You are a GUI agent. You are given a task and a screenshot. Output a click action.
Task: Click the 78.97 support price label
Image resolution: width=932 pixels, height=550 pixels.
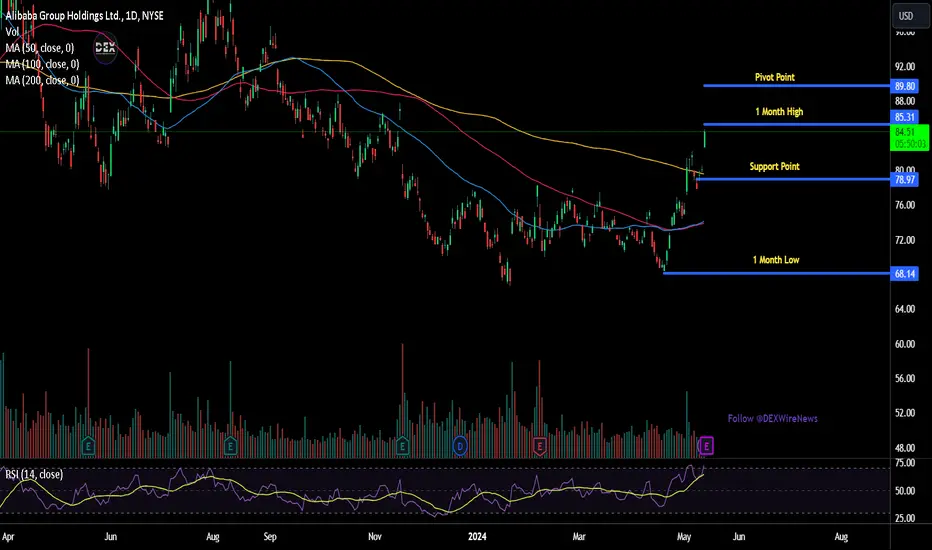coord(905,180)
